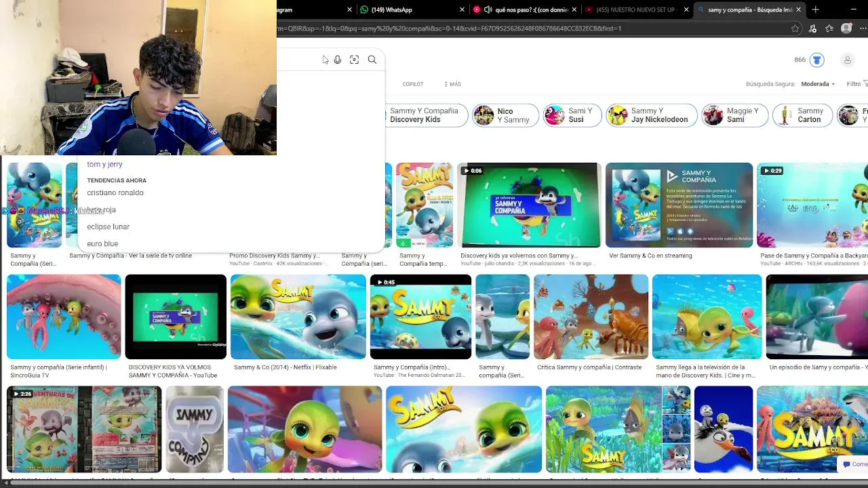Click the microphone voice search icon
Screen dimensions: 868x488
pyautogui.click(x=338, y=60)
